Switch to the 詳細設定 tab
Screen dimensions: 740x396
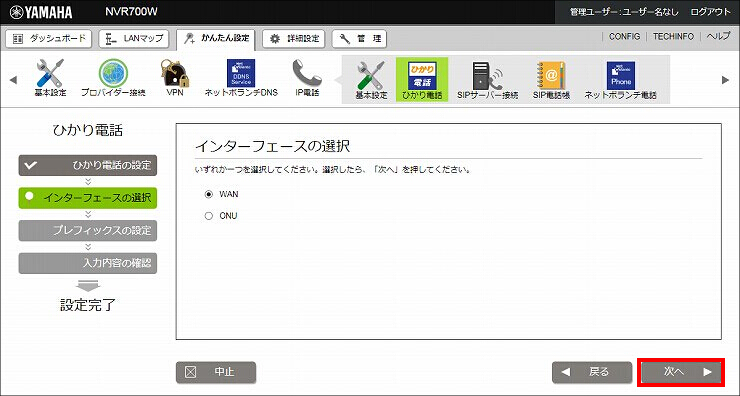coord(294,39)
